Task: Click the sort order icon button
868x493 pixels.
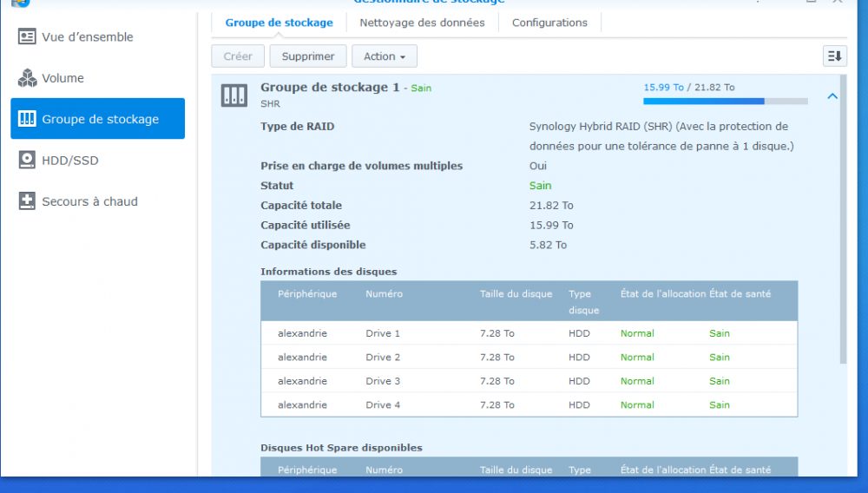Action: pos(834,56)
